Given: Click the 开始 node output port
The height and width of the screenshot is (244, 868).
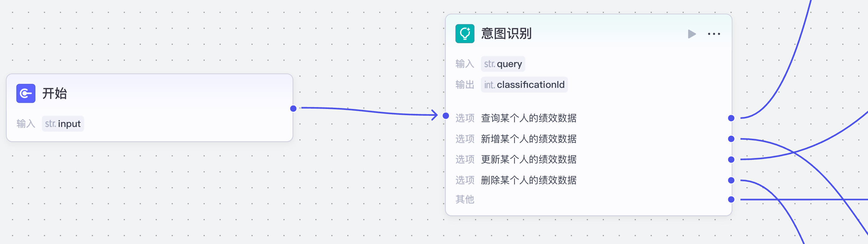Looking at the screenshot, I should pos(293,108).
